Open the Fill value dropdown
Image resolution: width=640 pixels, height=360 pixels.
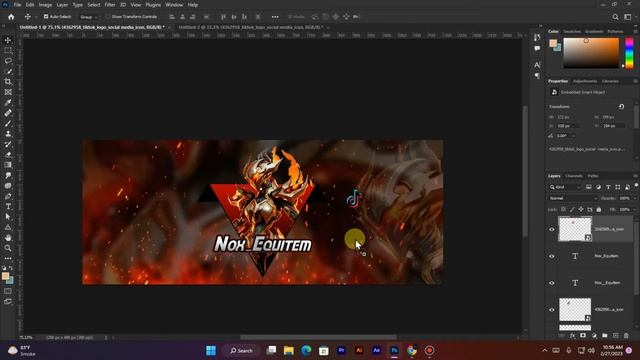point(634,209)
